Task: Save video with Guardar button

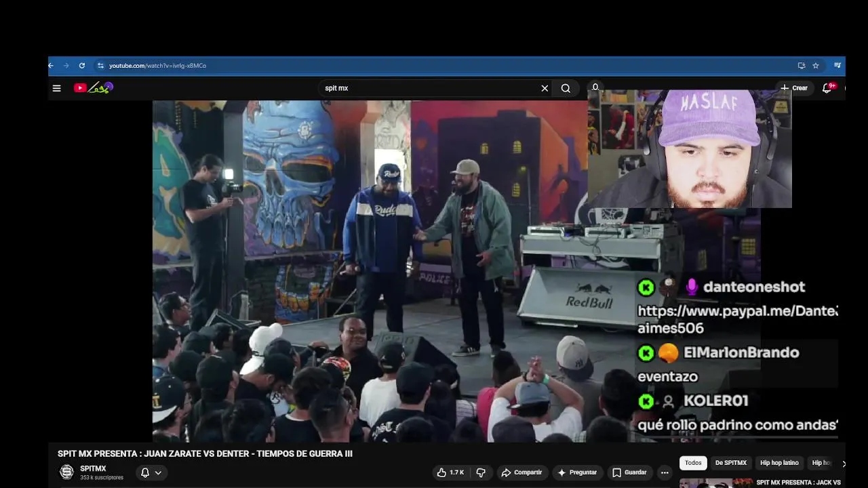Action: pyautogui.click(x=629, y=472)
